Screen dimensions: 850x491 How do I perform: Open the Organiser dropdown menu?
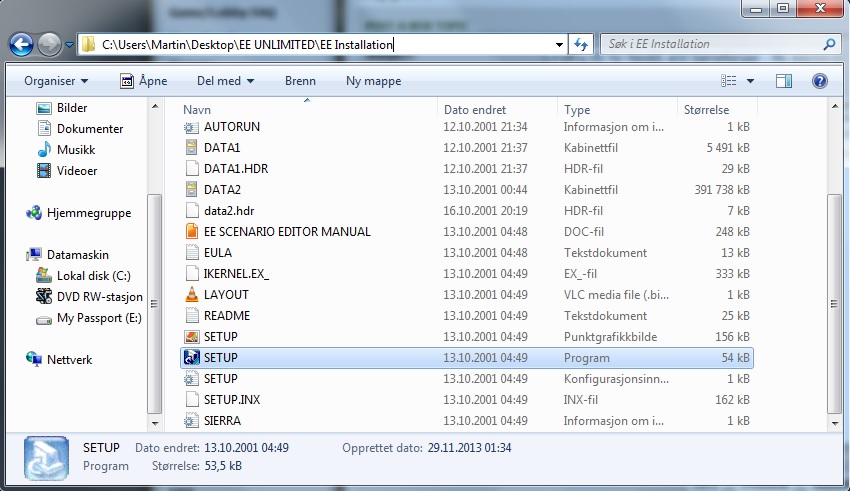pos(56,81)
